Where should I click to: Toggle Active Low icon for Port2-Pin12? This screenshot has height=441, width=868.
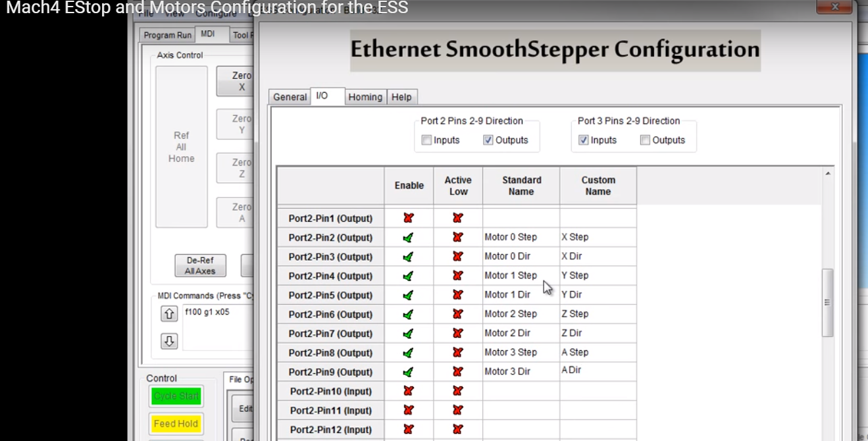tap(458, 429)
